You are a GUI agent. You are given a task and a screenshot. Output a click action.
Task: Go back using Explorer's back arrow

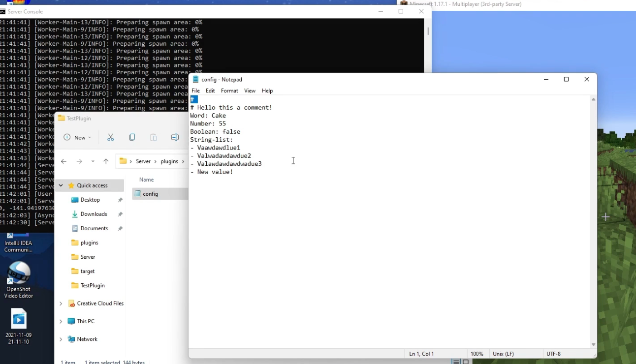click(64, 161)
